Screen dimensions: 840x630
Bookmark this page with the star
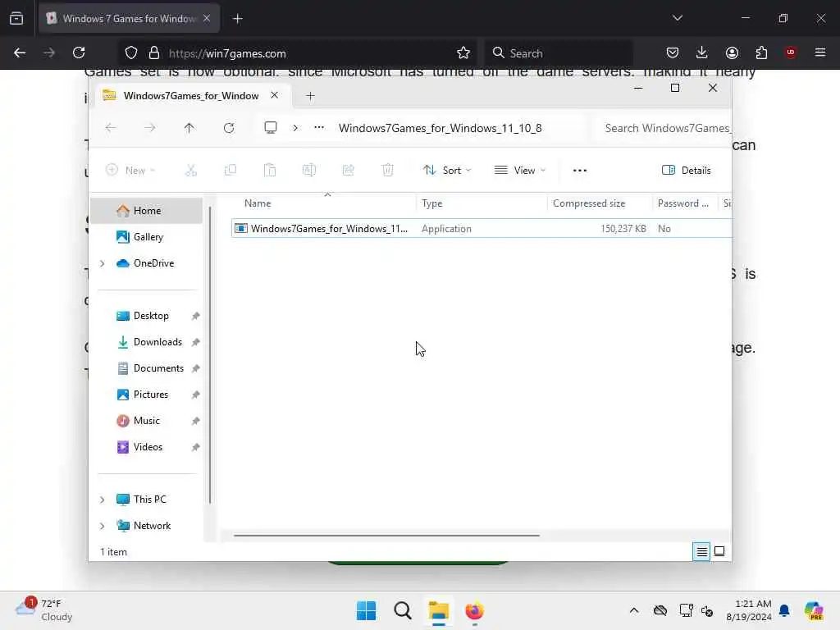pyautogui.click(x=463, y=52)
